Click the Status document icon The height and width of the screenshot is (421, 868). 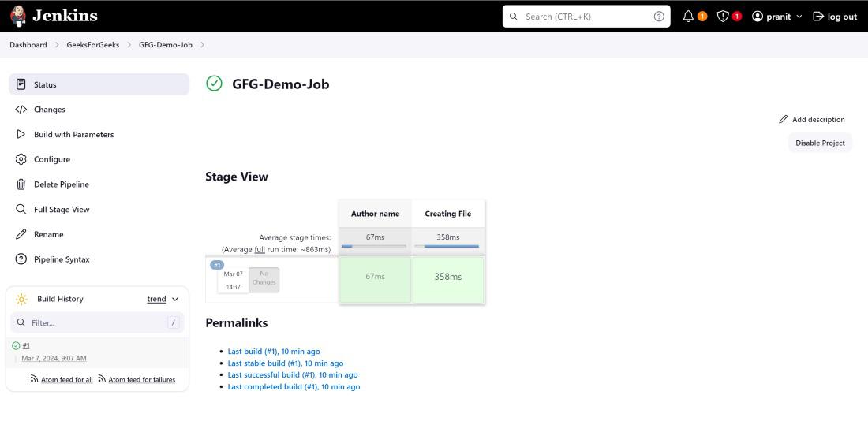point(21,84)
